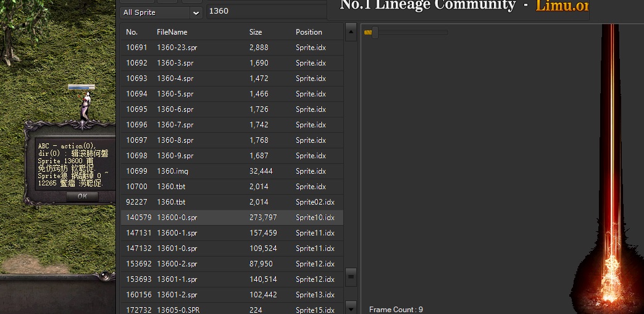Select 1360.tbt row numbered 10700

click(232, 187)
